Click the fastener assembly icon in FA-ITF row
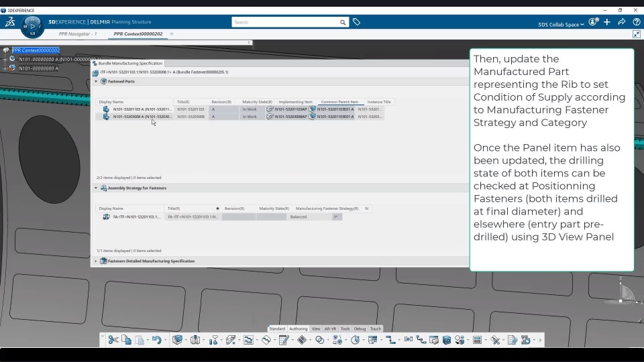The width and height of the screenshot is (644, 362). [x=106, y=217]
